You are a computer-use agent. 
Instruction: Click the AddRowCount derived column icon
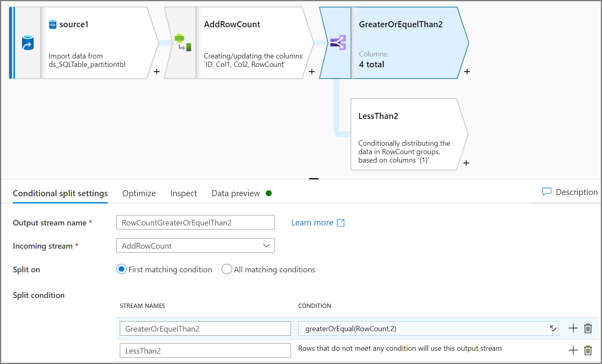183,42
